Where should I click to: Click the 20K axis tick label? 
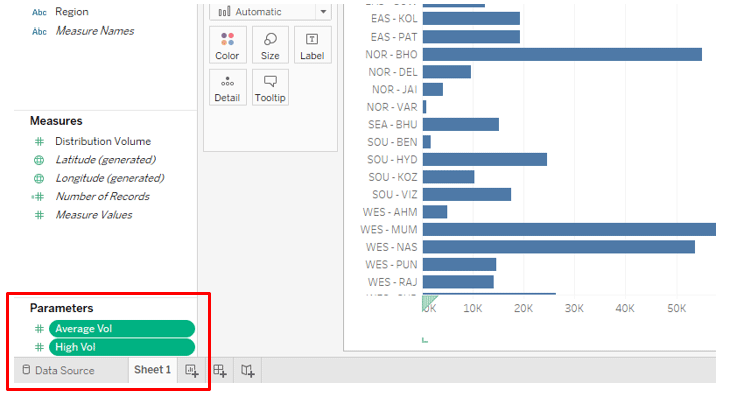pyautogui.click(x=523, y=308)
